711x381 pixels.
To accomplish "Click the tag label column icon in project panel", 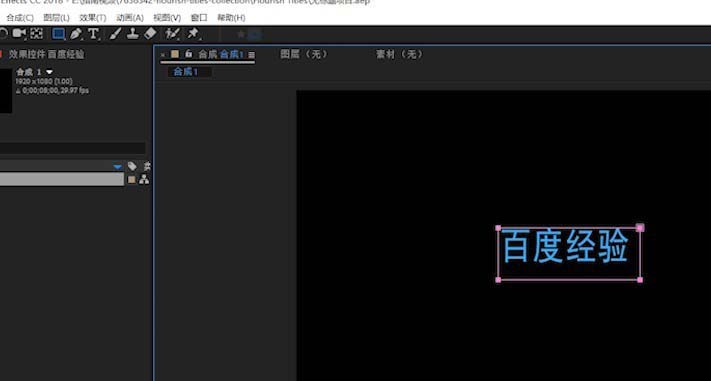I will (x=132, y=166).
